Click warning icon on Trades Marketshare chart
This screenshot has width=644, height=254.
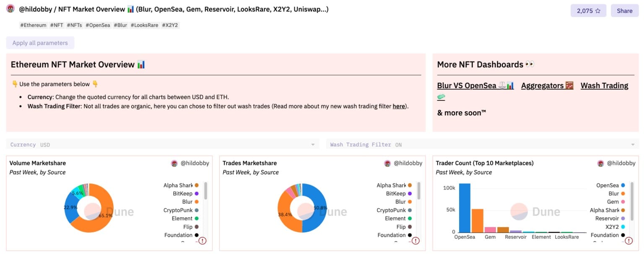(415, 241)
